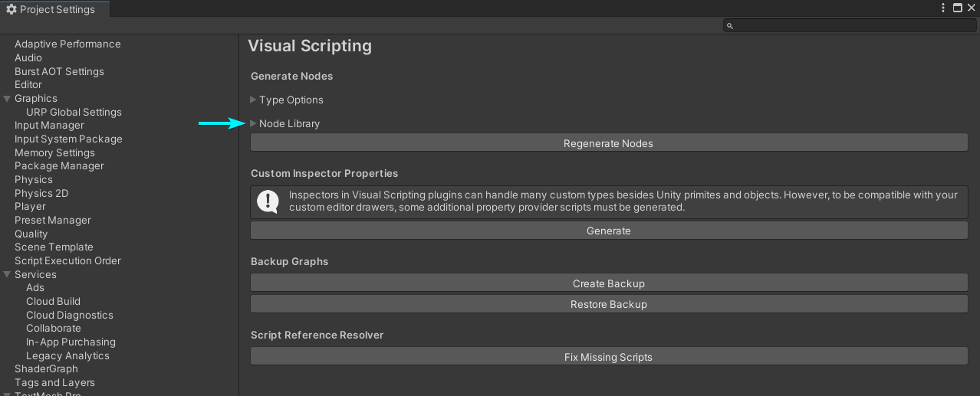Open URP Global Settings

(74, 112)
